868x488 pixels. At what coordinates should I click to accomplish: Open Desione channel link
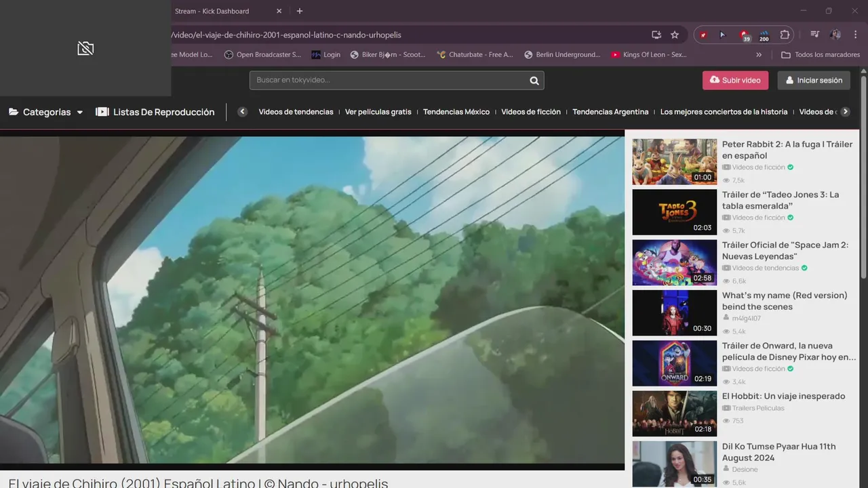(x=745, y=469)
